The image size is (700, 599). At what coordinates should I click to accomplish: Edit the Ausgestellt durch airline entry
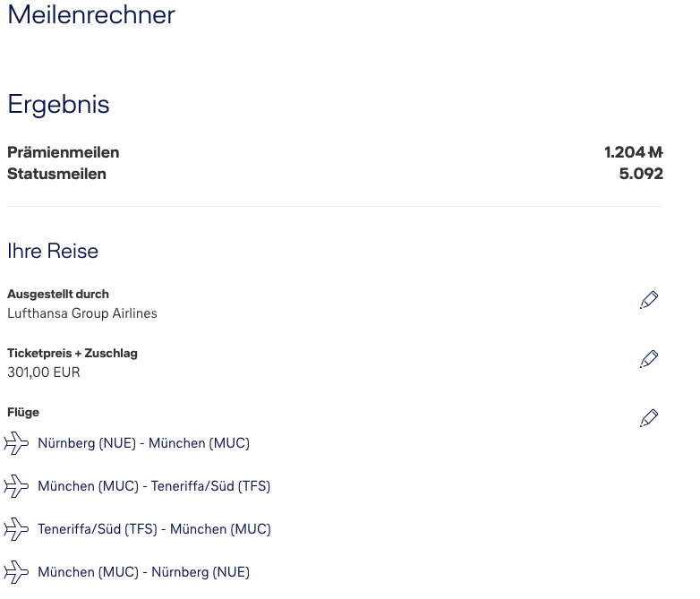649,300
